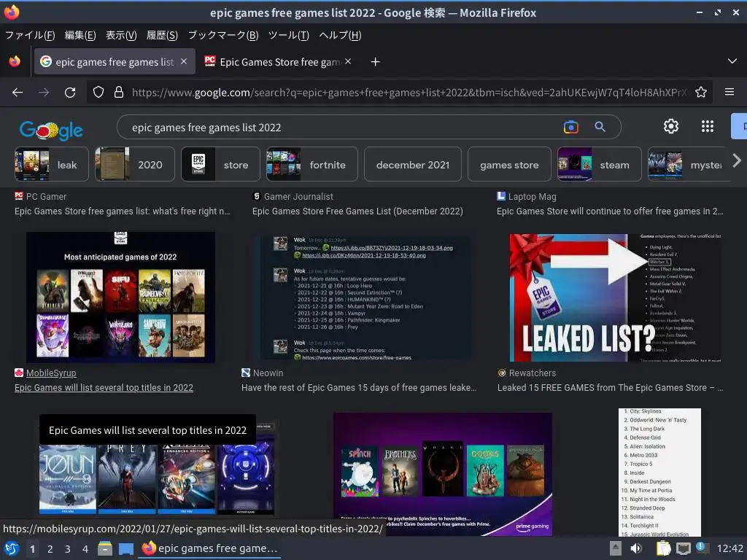Filter results by 'december 2021' chip
The image size is (747, 560).
coord(413,164)
